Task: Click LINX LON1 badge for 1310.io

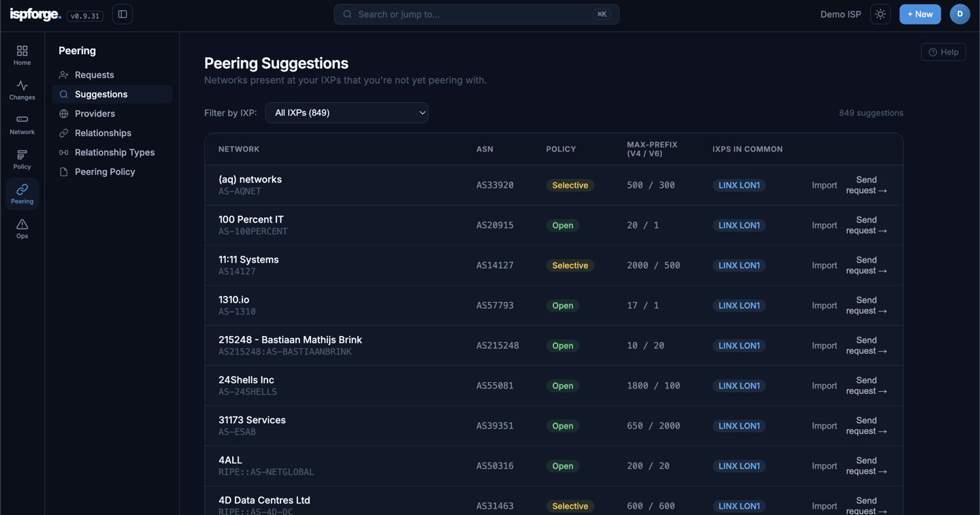Action: pyautogui.click(x=739, y=305)
